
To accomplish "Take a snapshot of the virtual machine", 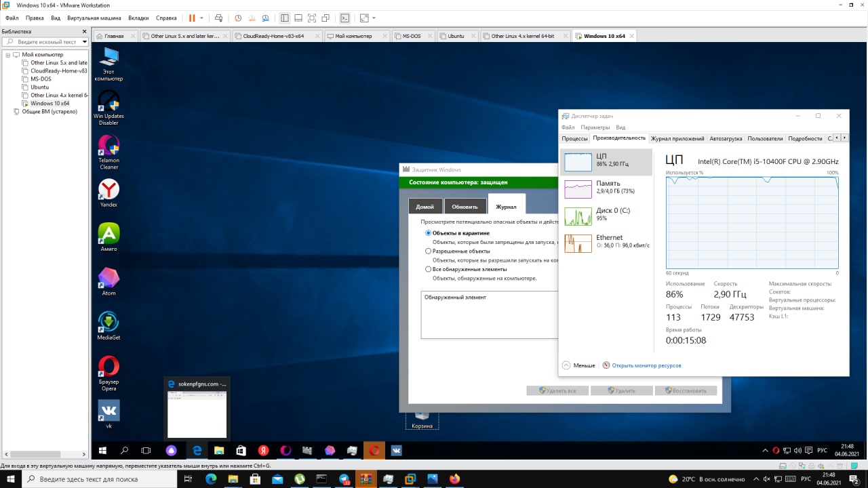I will pos(238,18).
